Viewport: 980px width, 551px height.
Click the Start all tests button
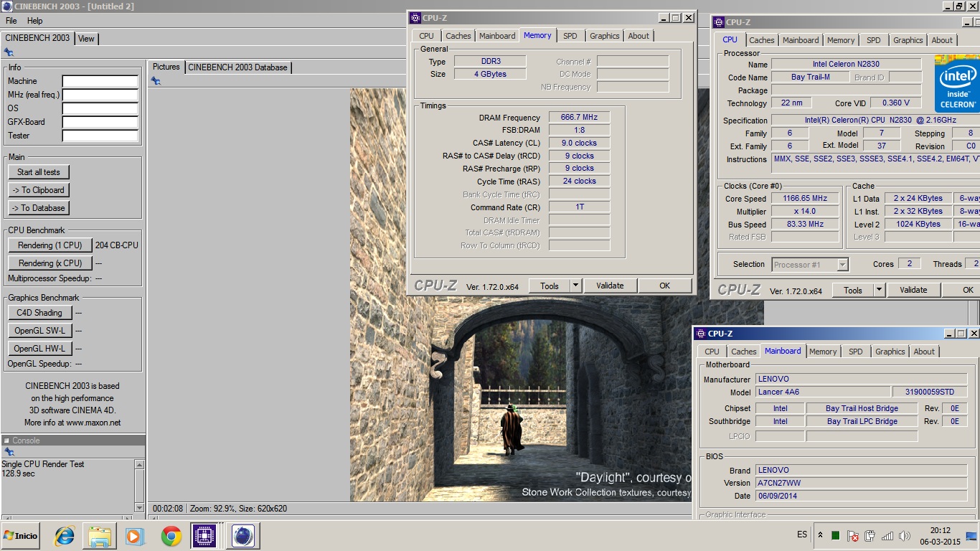[39, 172]
